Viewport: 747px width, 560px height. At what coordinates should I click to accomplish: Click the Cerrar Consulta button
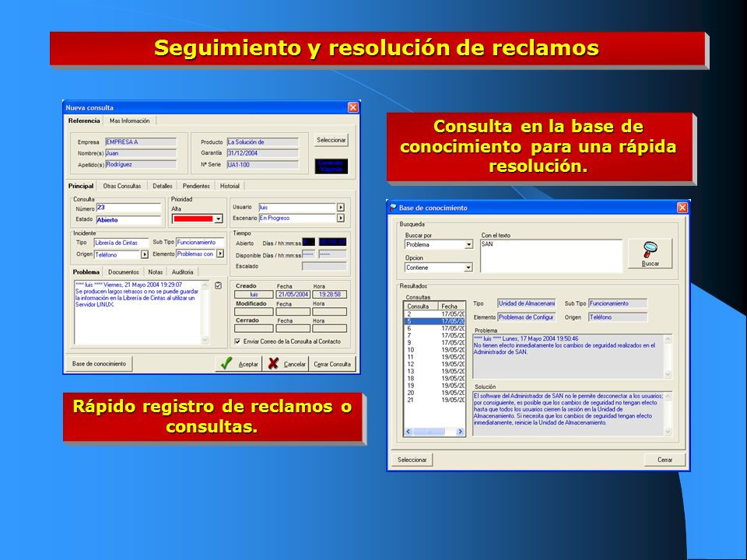tap(332, 364)
